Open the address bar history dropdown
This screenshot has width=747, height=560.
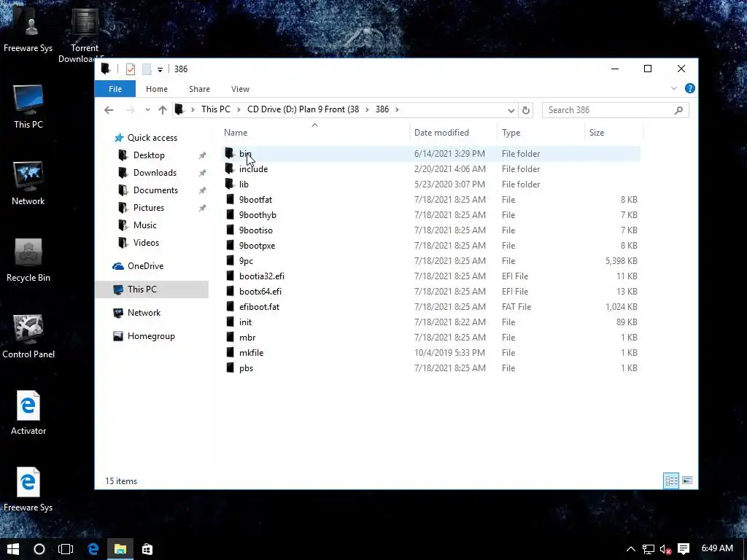coord(511,111)
